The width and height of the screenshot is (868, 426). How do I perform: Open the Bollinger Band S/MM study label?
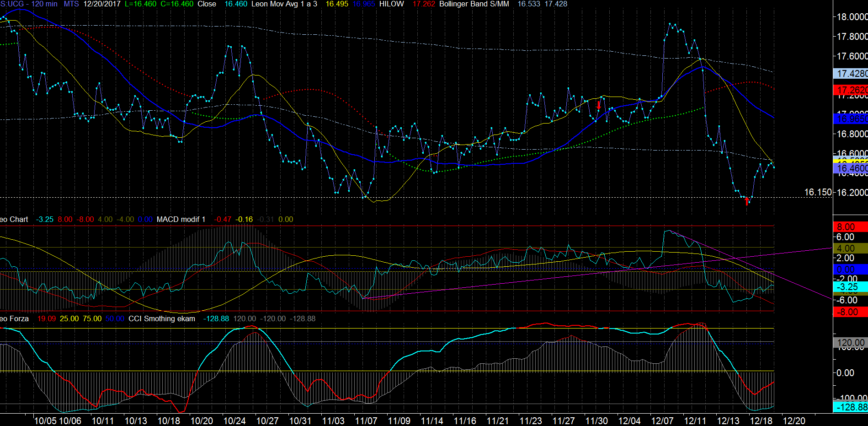[x=474, y=4]
